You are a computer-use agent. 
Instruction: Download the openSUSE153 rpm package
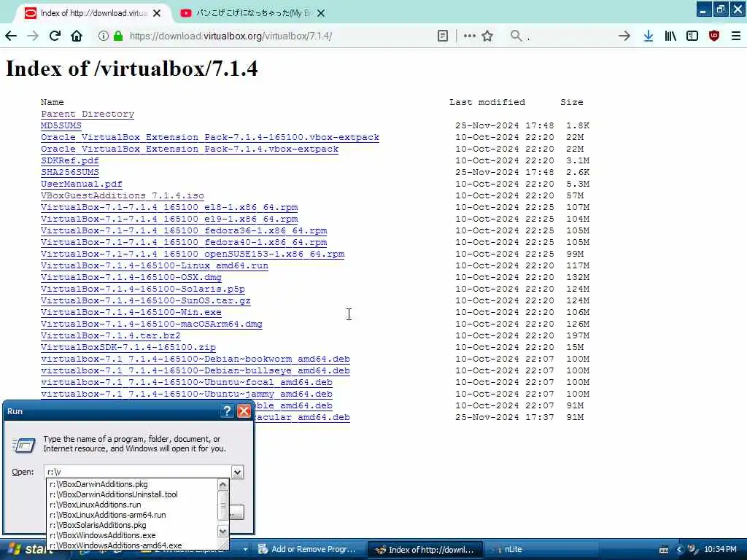pyautogui.click(x=193, y=254)
